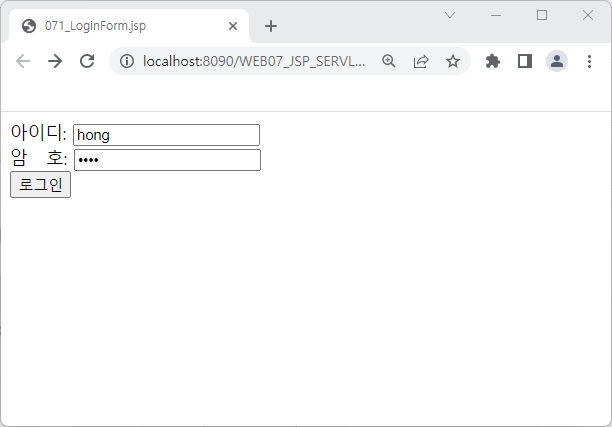The height and width of the screenshot is (427, 612).
Task: Focus the 아이디 field containing hong
Action: pyautogui.click(x=167, y=135)
